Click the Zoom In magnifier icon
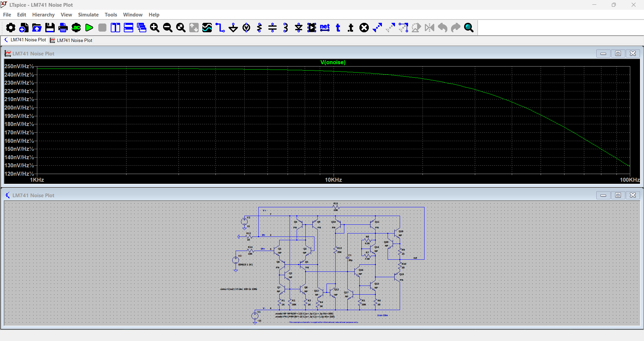Screen dimensions: 644x341 pos(155,28)
